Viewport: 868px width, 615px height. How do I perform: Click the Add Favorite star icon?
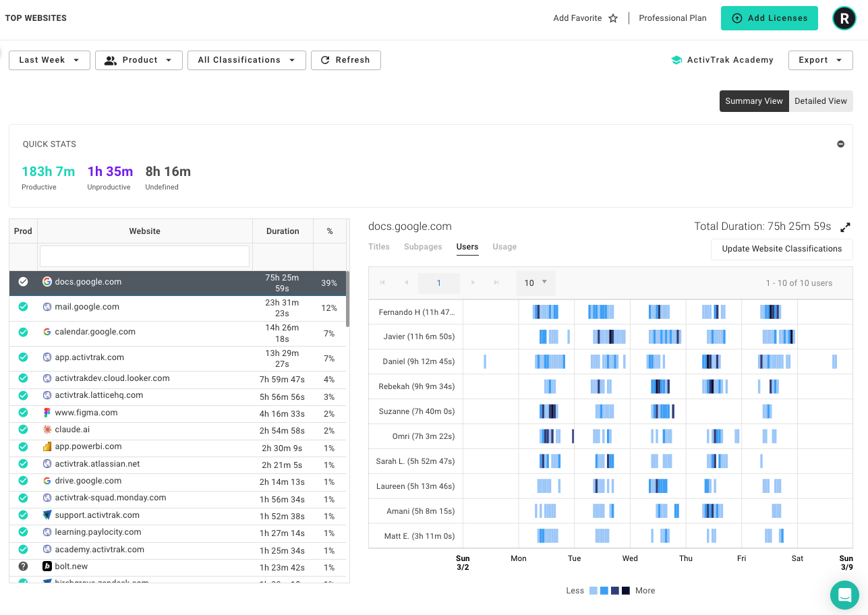(x=613, y=18)
